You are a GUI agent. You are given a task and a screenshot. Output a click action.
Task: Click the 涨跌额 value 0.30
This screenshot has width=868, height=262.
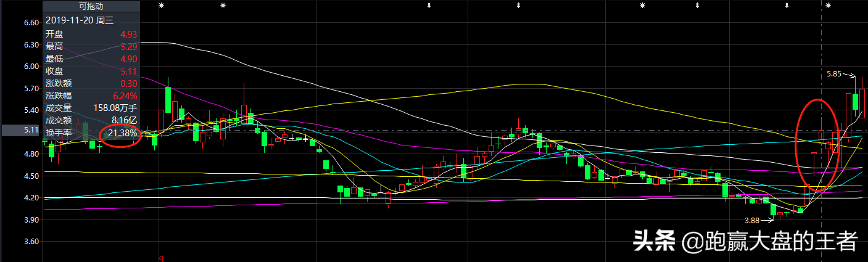tap(128, 84)
